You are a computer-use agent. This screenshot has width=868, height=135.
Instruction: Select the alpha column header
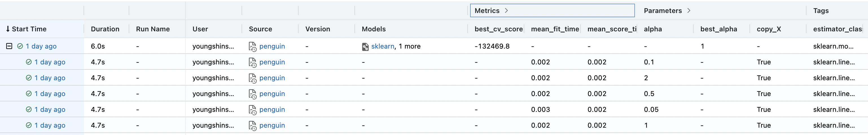(653, 29)
